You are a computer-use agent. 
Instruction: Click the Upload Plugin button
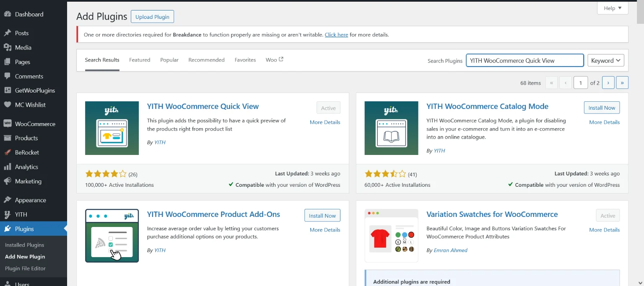153,17
